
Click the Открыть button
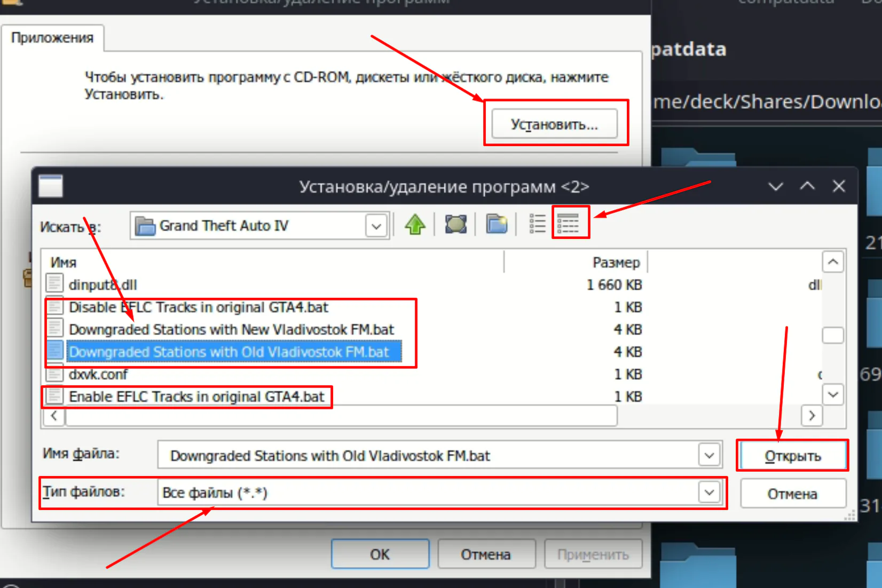[x=793, y=456]
